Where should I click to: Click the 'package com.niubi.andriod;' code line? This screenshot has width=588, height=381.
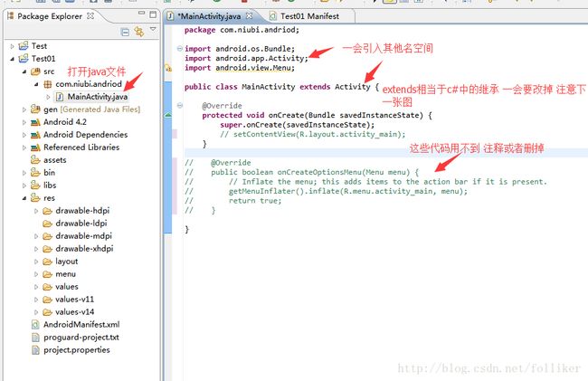(x=242, y=30)
